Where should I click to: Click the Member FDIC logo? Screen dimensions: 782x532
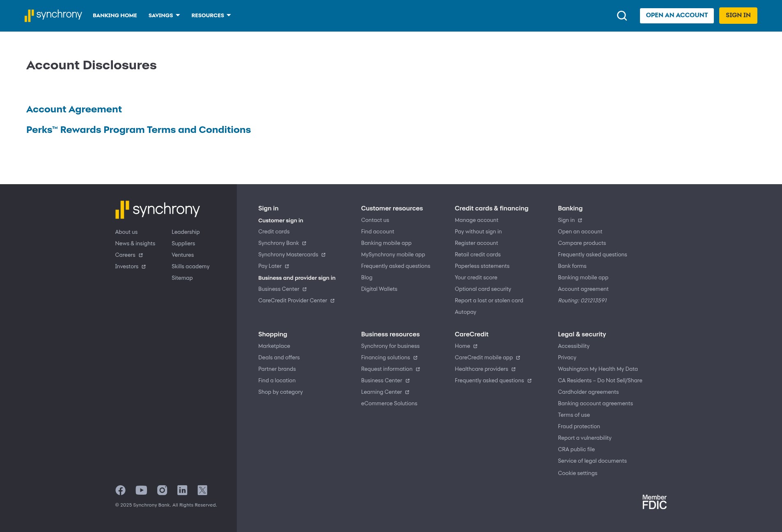(x=654, y=502)
